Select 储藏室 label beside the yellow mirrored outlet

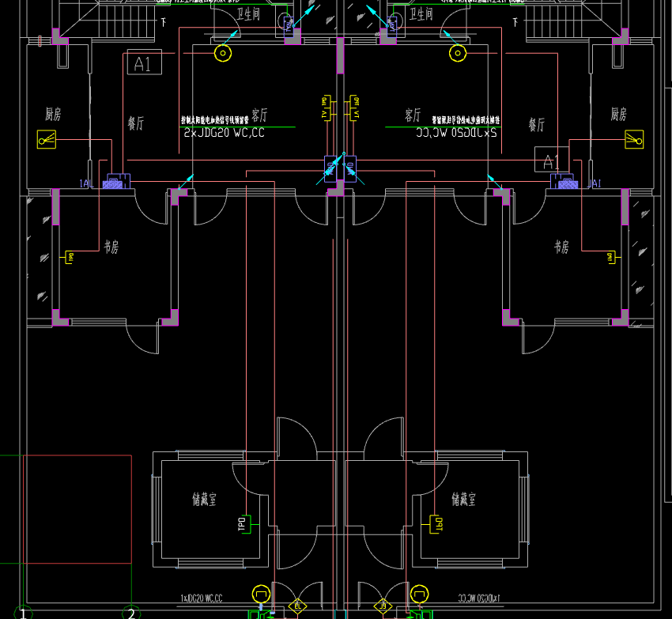(x=464, y=500)
